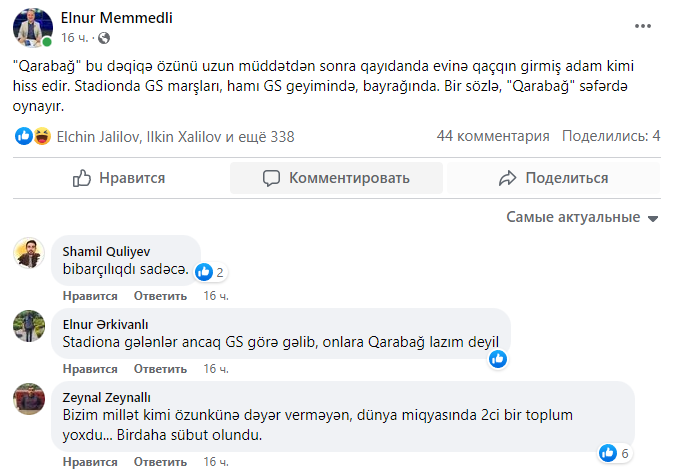Like Shamil Quliyev's comment via Нравится
This screenshot has height=472, width=673.
[x=90, y=296]
